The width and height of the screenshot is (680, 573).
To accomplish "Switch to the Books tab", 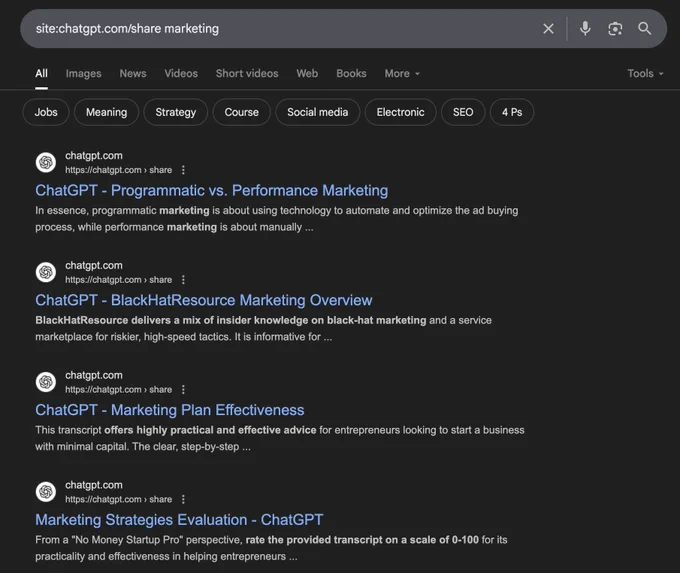I will (x=351, y=73).
